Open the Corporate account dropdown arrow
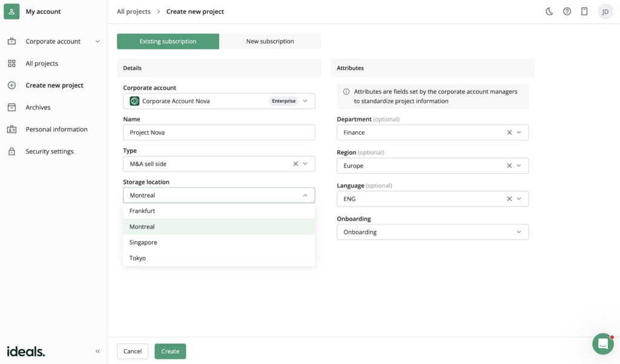The image size is (620, 364). click(x=305, y=101)
